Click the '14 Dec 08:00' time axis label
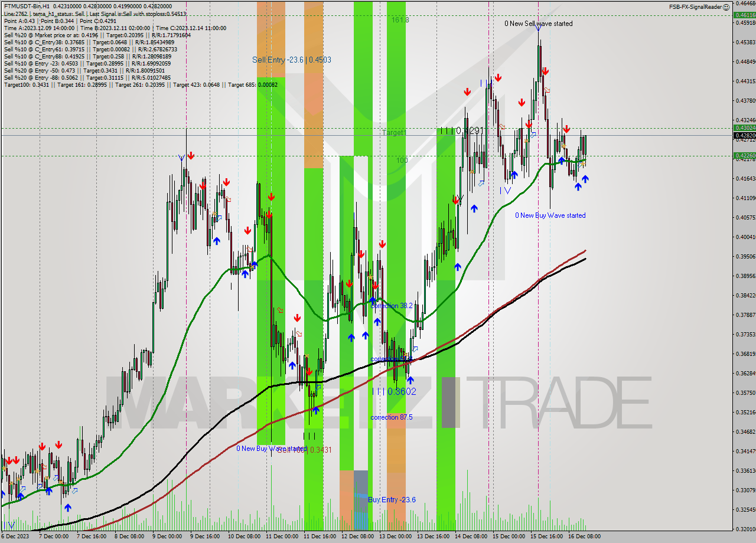This screenshot has width=756, height=543. coord(471,537)
